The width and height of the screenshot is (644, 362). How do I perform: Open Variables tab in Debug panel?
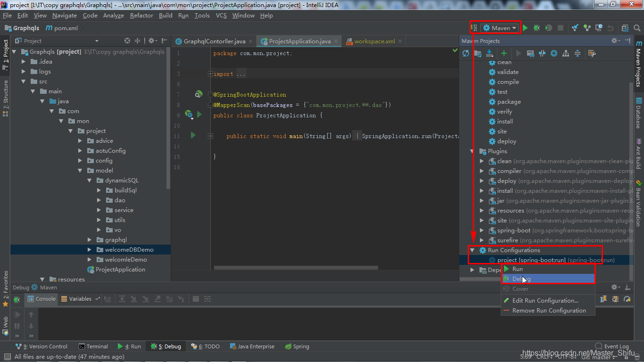tap(76, 299)
